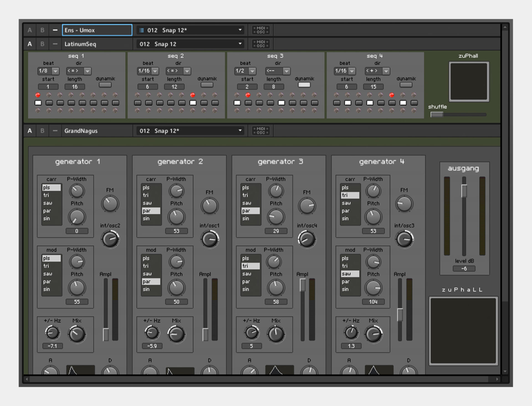Click the Ens - Umox name field
Viewport: 532px width, 406px height.
pyautogui.click(x=96, y=30)
